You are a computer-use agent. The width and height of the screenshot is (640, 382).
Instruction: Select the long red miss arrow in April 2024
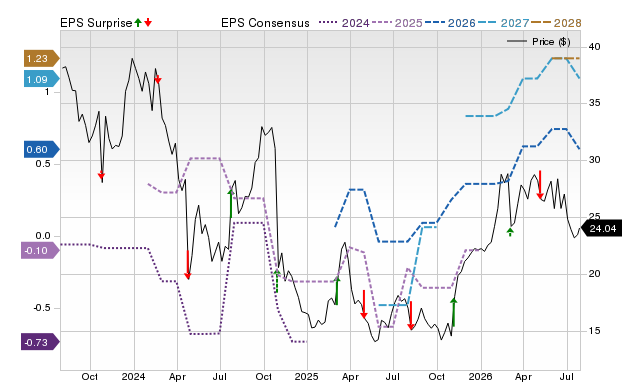click(x=187, y=264)
